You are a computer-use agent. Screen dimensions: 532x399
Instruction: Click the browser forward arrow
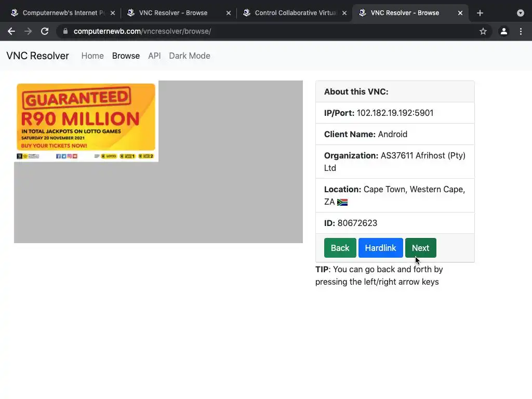tap(28, 31)
